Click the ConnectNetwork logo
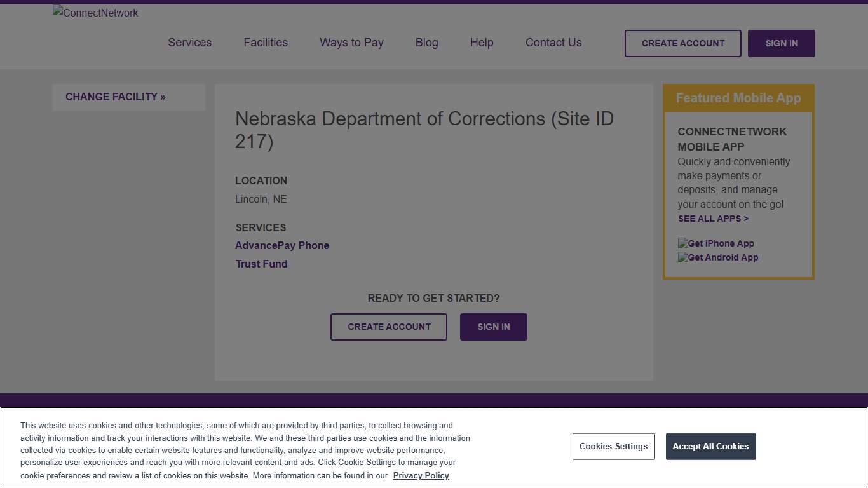Image resolution: width=868 pixels, height=488 pixels. tap(95, 13)
